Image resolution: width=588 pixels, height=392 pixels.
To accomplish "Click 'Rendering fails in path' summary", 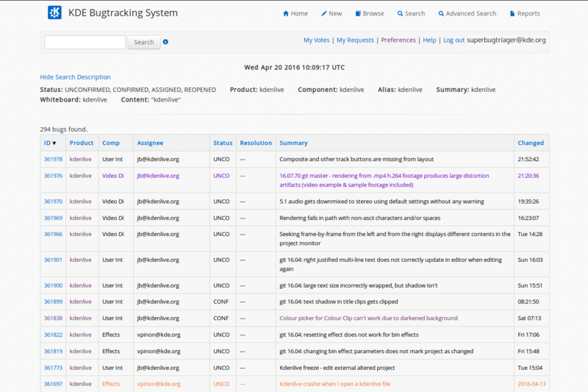I will click(x=360, y=218).
